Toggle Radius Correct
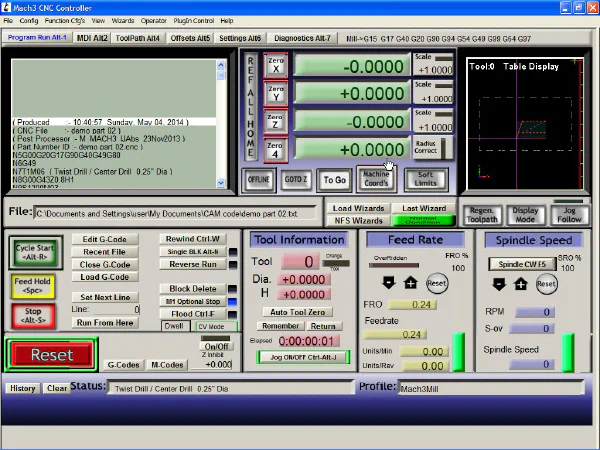Viewport: 600px width, 450px height. click(433, 147)
